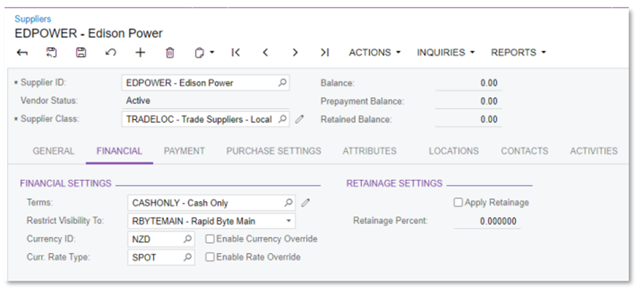Click the Terms CASHONLY input field
Image resolution: width=644 pixels, height=289 pixels.
coord(211,203)
